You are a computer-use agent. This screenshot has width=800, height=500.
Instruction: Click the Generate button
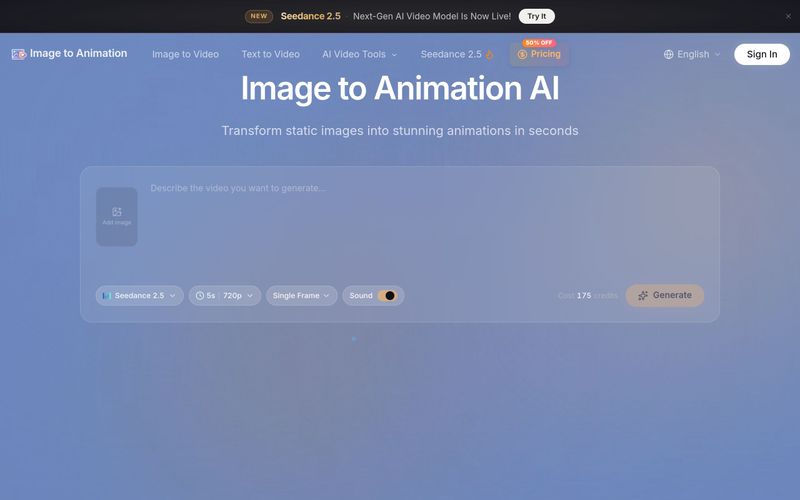(665, 295)
